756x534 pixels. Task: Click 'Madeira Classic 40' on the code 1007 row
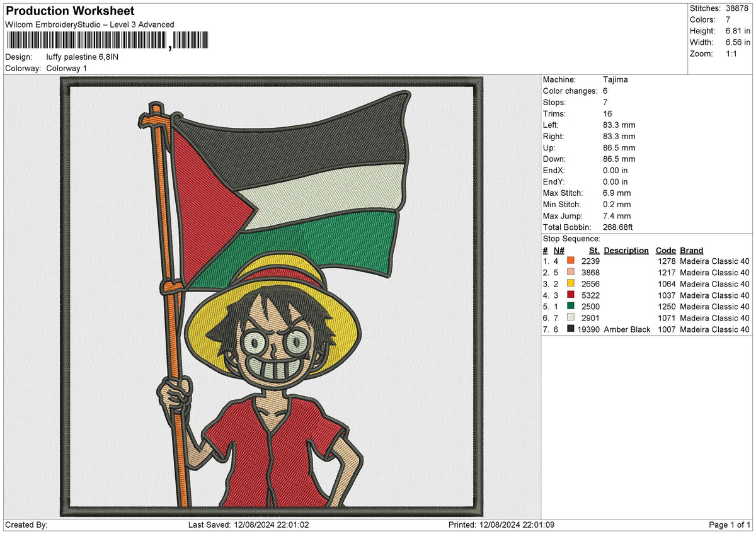[x=715, y=329]
